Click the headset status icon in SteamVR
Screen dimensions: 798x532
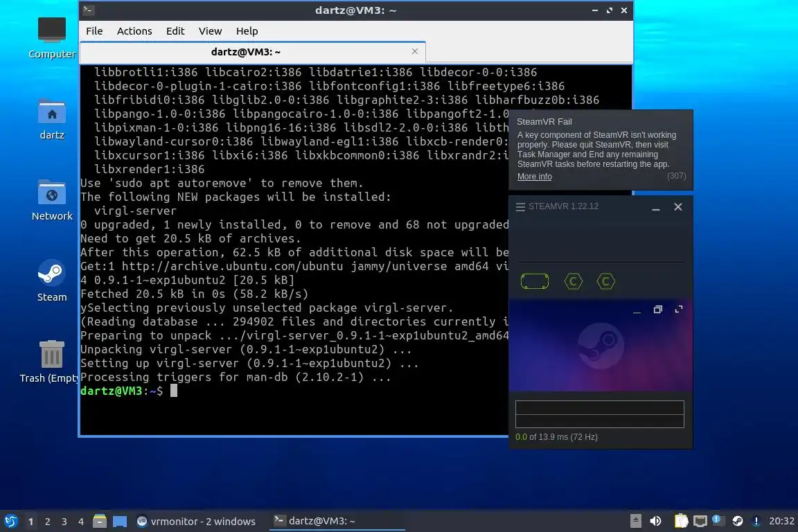click(x=534, y=281)
